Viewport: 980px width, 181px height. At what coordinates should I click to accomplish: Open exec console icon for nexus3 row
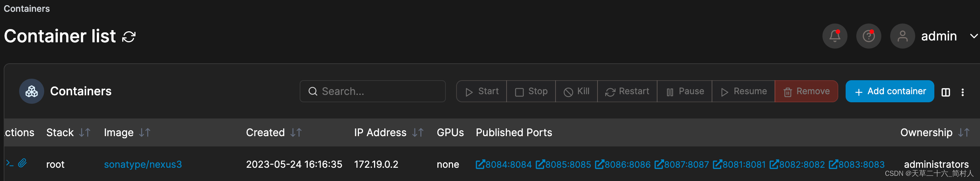coord(10,163)
